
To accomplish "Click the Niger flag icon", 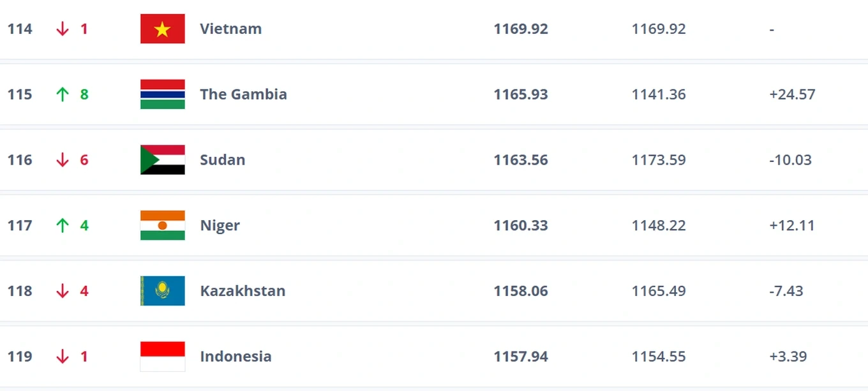I will click(x=163, y=225).
